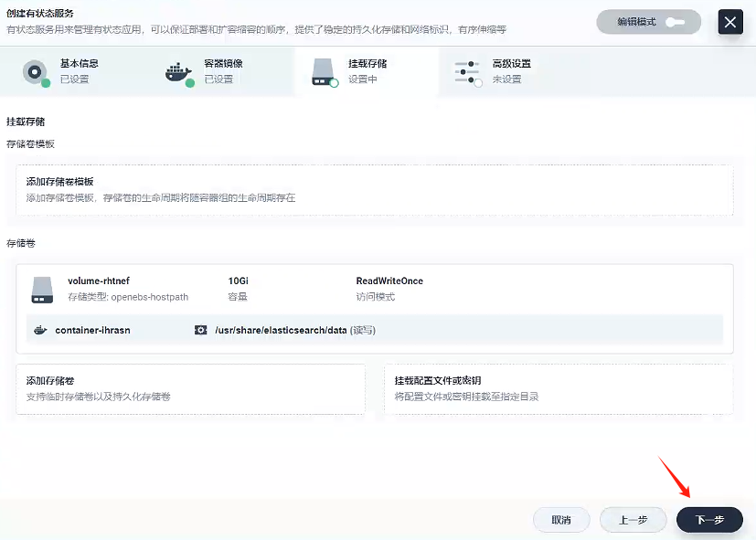The width and height of the screenshot is (756, 540).
Task: Open the 基本信息 step tab
Action: coord(75,71)
